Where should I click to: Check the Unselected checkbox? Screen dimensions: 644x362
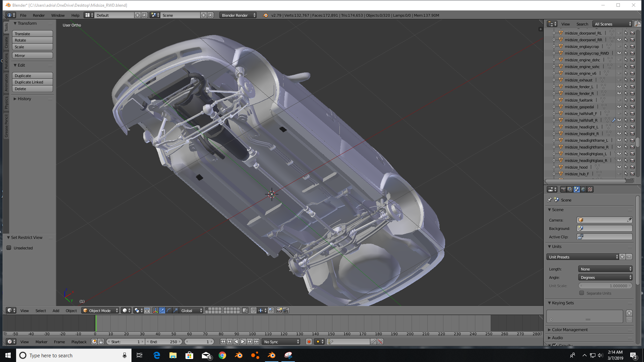click(x=9, y=248)
